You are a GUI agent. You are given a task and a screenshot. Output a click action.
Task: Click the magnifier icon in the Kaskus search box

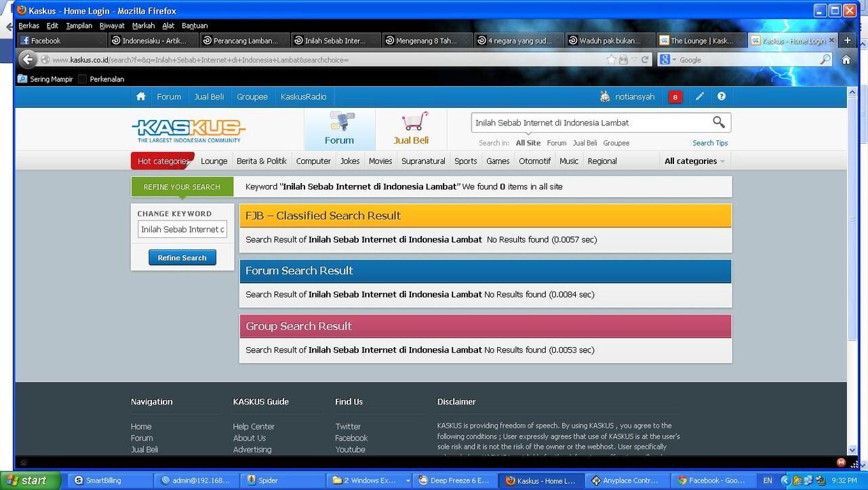point(719,122)
